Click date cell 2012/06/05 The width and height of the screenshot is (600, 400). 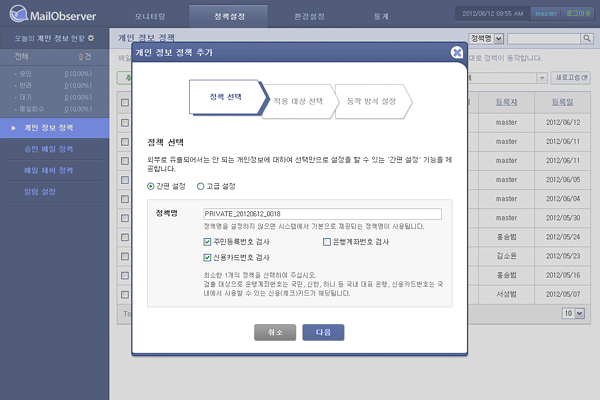tap(563, 180)
